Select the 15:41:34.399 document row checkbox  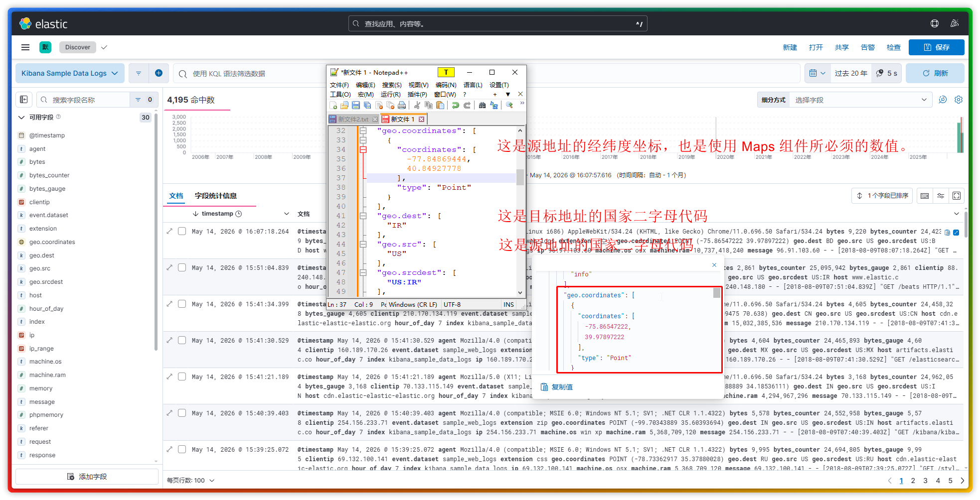[182, 304]
